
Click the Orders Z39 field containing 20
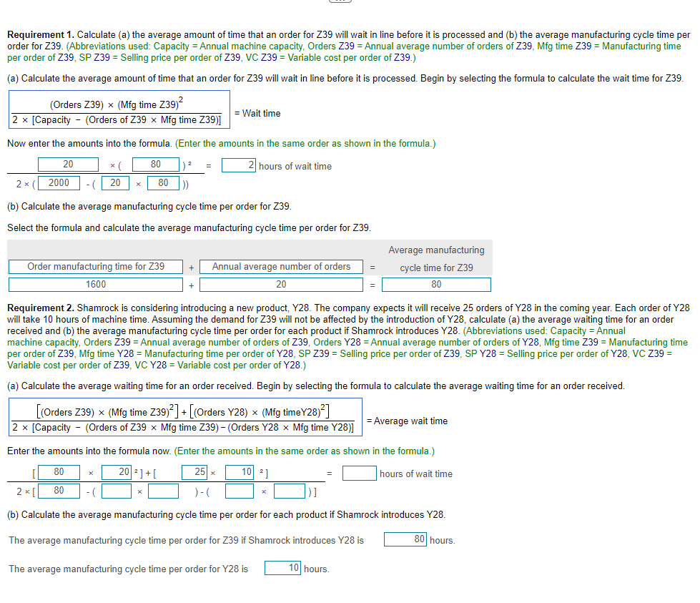[x=68, y=165]
